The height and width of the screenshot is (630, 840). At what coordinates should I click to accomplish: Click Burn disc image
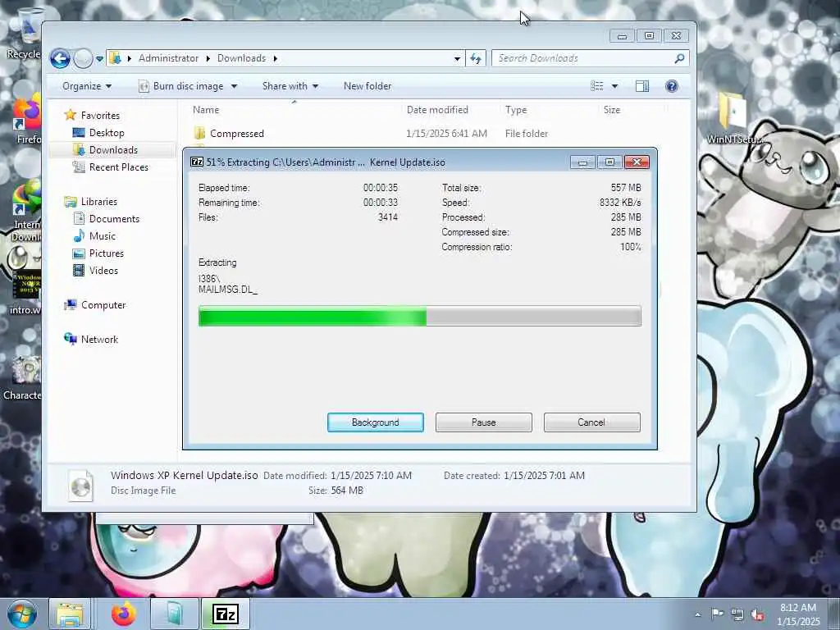click(182, 86)
